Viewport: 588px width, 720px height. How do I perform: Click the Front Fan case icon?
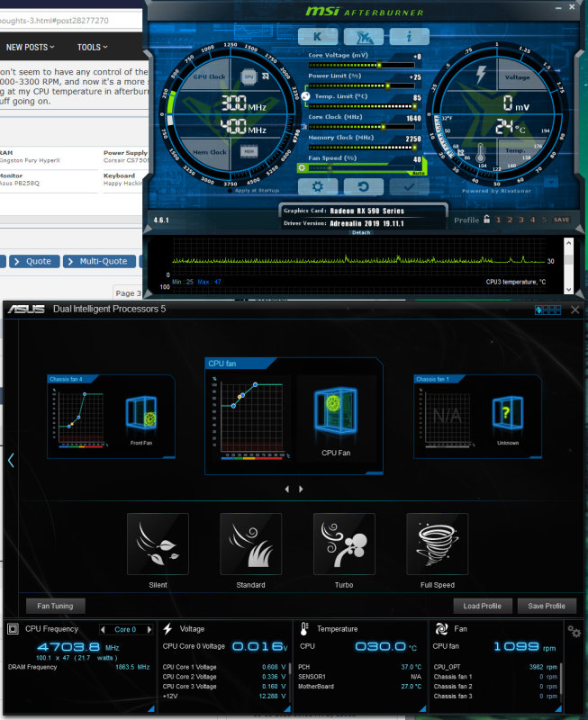(x=141, y=413)
